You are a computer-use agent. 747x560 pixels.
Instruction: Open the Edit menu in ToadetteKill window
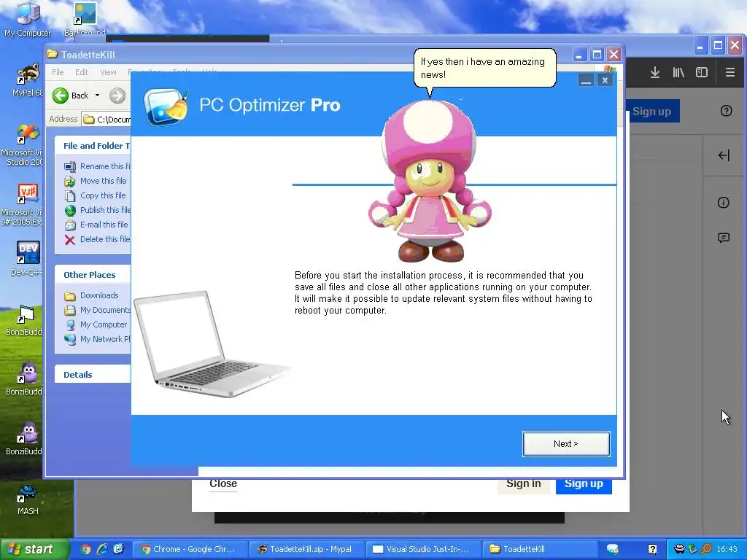82,72
